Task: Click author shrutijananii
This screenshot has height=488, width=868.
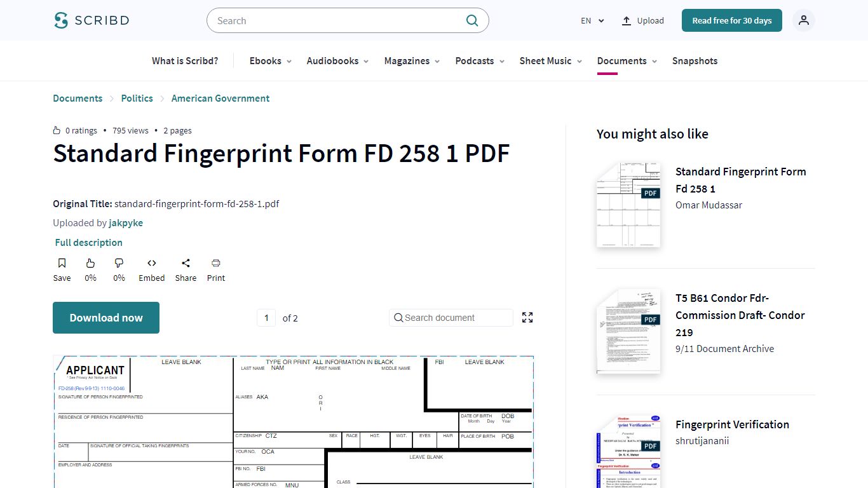Action: tap(702, 441)
